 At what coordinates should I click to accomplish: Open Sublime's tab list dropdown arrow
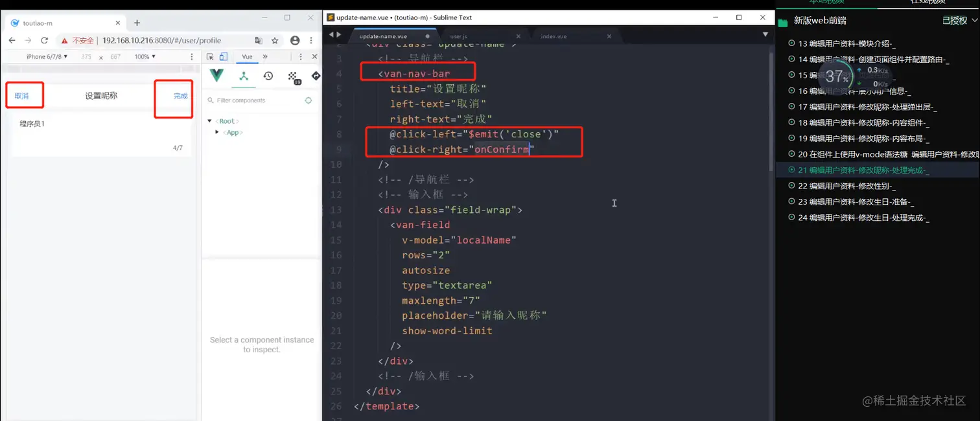765,34
